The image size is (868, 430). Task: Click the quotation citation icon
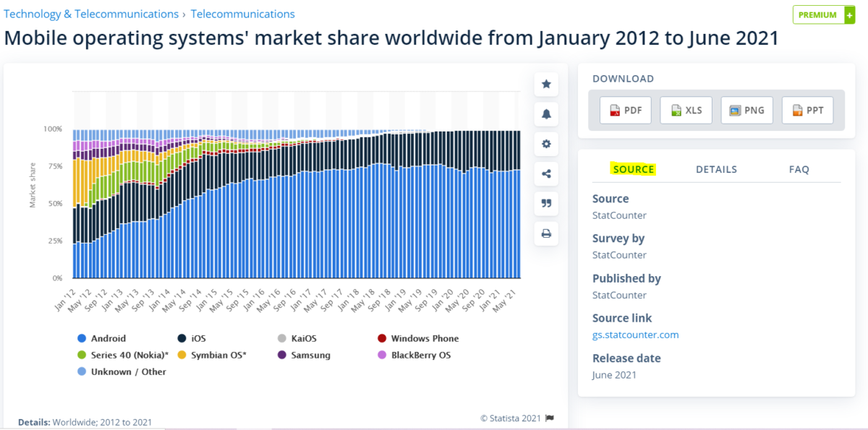coord(546,203)
